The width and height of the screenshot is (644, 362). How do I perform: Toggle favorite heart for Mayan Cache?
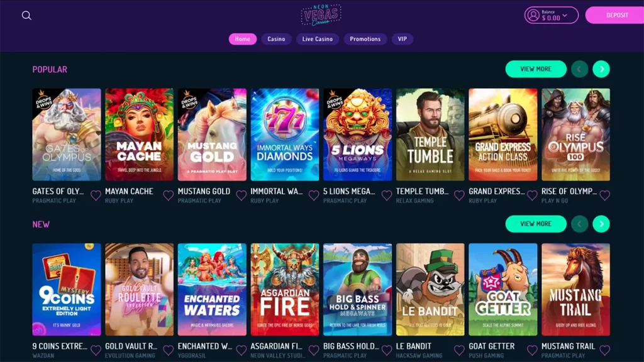pyautogui.click(x=169, y=195)
